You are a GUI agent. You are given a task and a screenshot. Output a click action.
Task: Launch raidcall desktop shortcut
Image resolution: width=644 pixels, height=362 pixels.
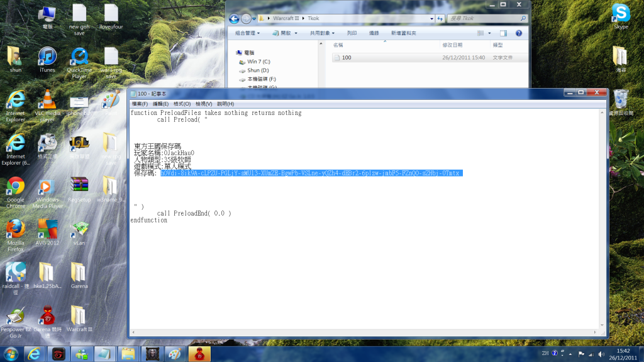[16, 278]
